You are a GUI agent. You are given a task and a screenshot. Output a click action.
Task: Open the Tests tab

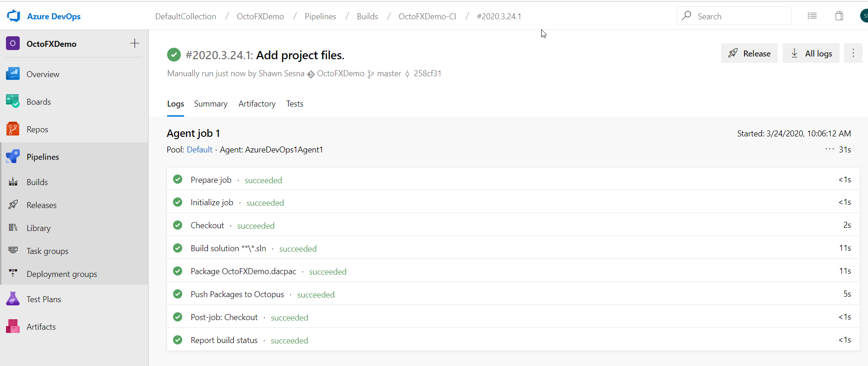pyautogui.click(x=295, y=104)
